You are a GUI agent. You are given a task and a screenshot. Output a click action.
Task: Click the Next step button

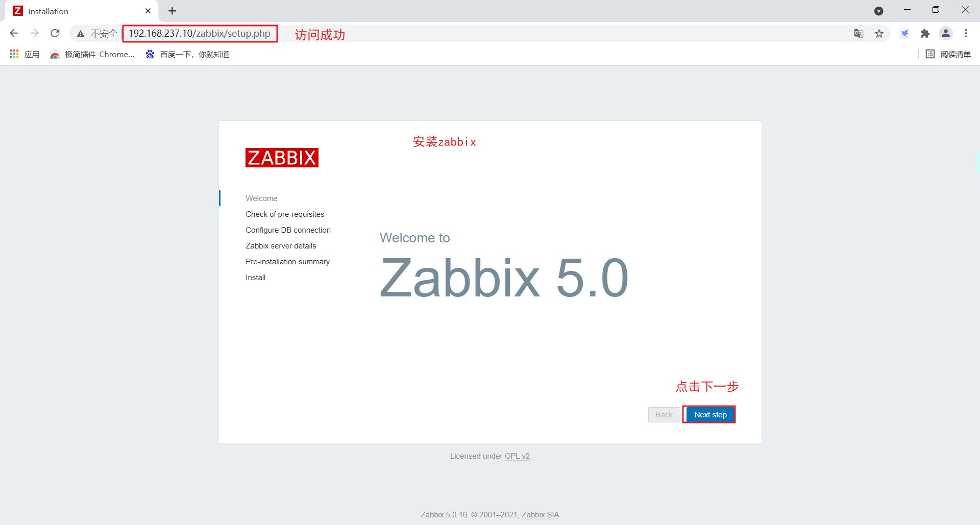point(710,415)
